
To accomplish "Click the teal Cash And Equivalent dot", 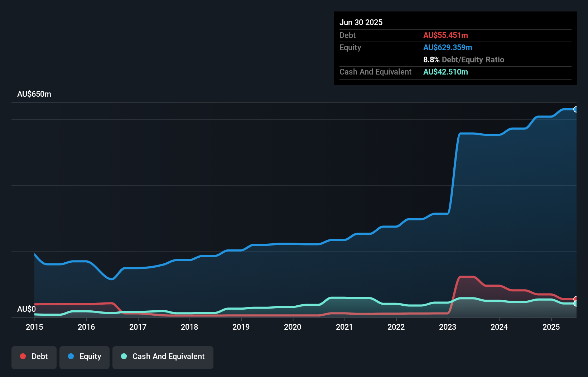I will coord(124,356).
